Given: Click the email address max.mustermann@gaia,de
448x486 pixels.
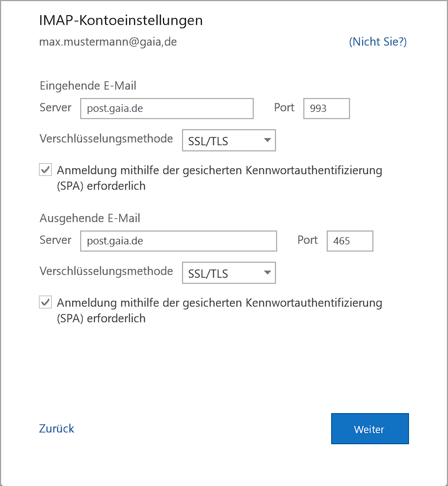Looking at the screenshot, I should 108,42.
